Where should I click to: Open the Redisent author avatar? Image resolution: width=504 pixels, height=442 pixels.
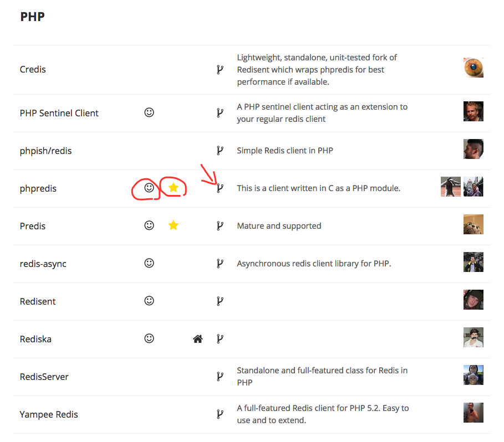(x=473, y=300)
